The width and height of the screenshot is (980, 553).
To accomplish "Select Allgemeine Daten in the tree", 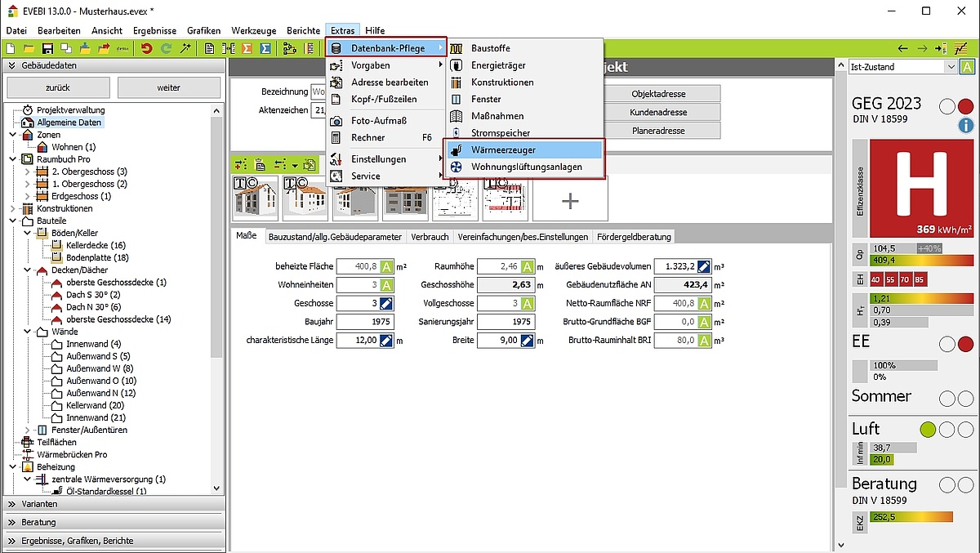I will pyautogui.click(x=69, y=123).
